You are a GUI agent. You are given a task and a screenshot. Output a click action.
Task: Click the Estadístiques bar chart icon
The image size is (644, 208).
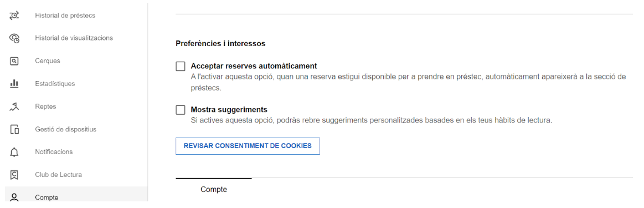coord(14,83)
